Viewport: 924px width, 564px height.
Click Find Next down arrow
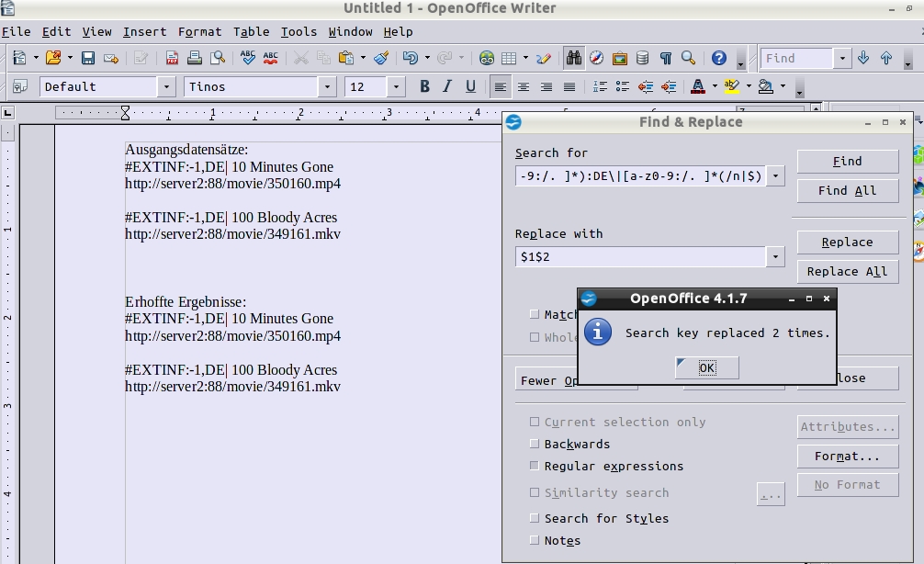point(863,58)
